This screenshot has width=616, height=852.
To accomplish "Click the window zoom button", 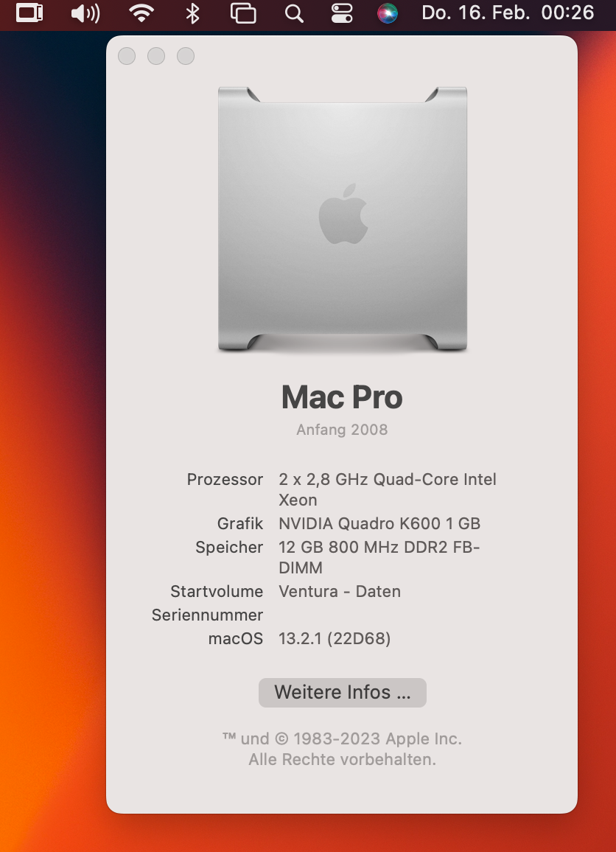I will coord(186,56).
